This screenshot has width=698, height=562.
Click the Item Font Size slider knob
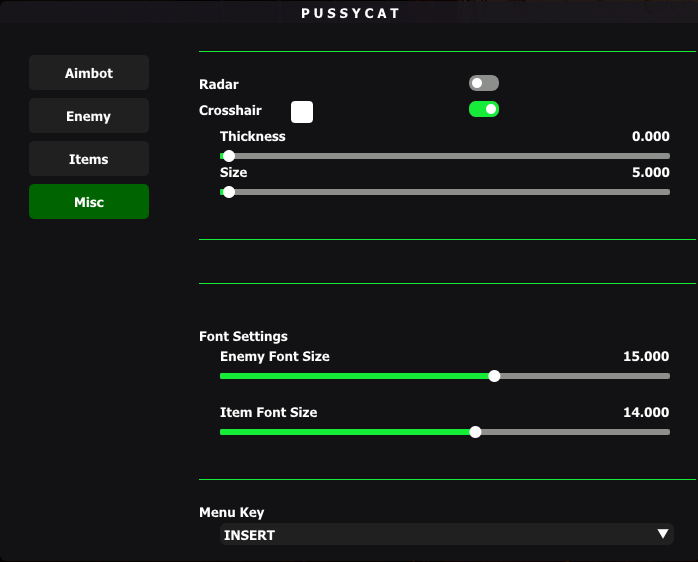(x=475, y=432)
